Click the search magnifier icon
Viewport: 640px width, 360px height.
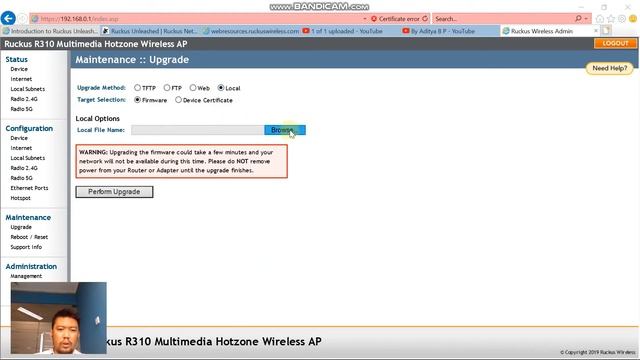(578, 19)
